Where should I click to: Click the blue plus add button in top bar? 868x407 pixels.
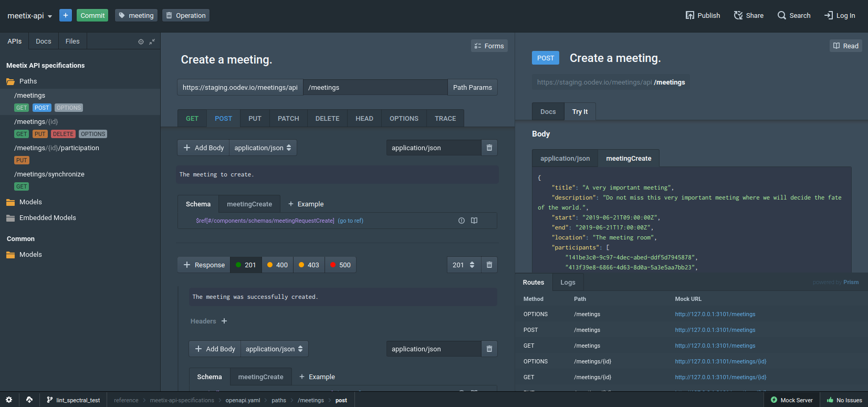66,15
